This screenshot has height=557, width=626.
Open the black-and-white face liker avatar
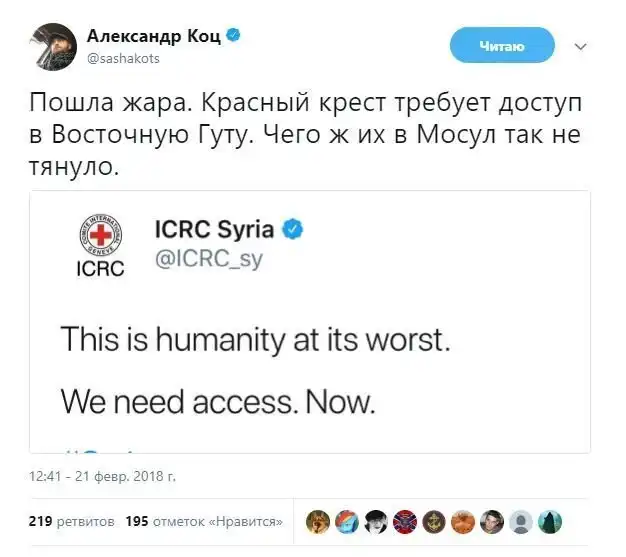click(x=376, y=522)
